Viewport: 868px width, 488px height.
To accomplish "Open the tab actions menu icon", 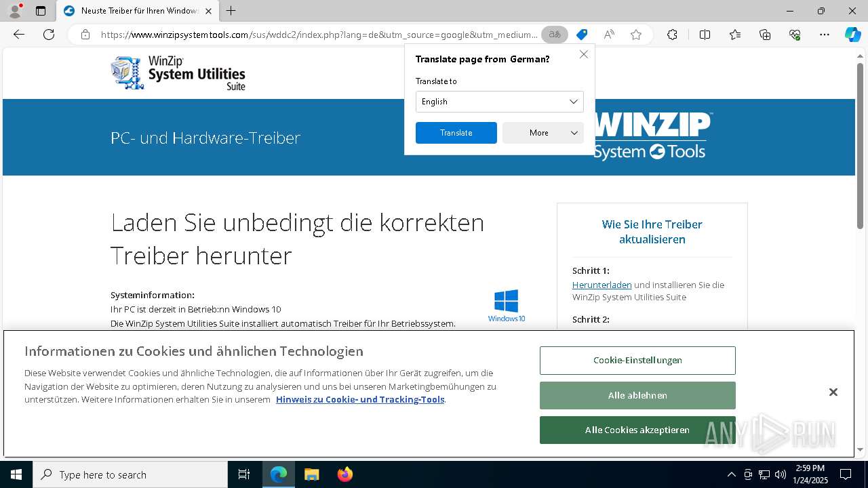I will [x=41, y=11].
